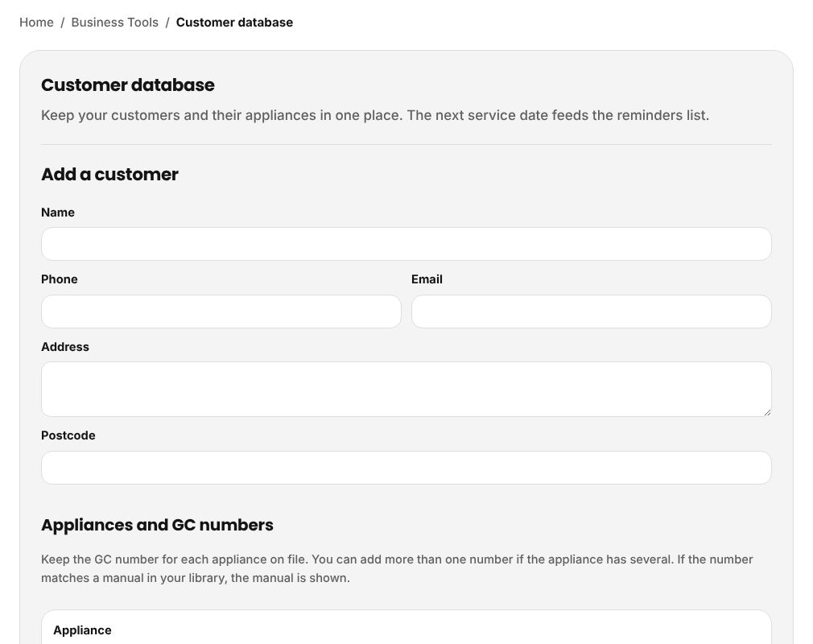The height and width of the screenshot is (644, 813).
Task: Select 'Appliances and GC numbers' heading
Action: point(157,525)
